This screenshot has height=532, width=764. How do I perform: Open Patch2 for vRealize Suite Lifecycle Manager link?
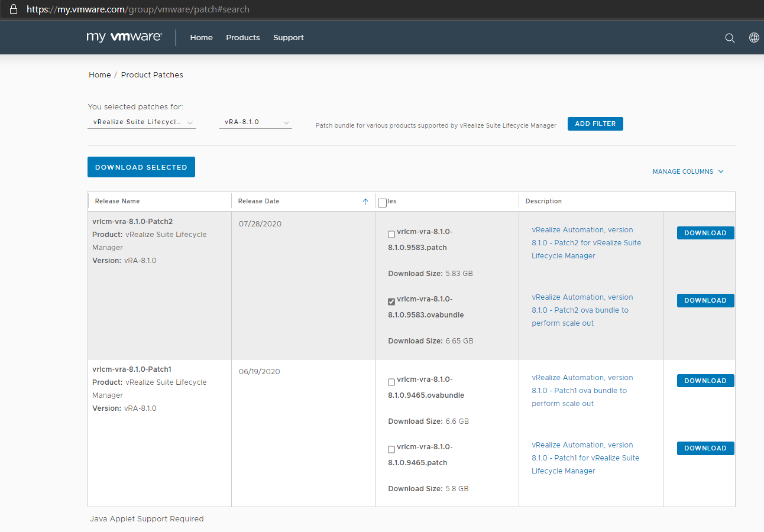(586, 243)
